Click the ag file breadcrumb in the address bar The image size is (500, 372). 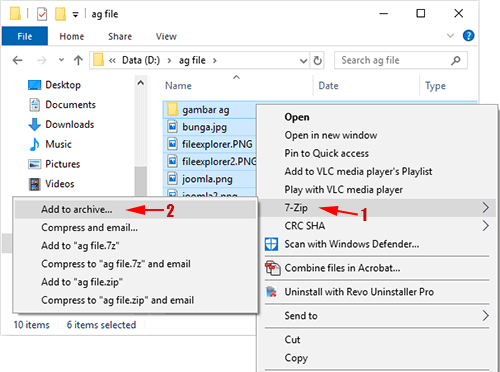click(192, 60)
